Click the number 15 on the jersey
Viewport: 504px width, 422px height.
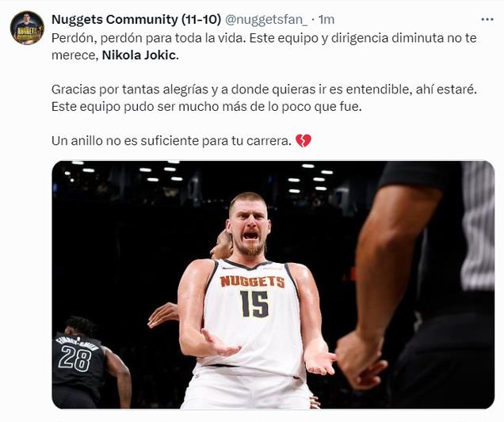click(x=254, y=304)
